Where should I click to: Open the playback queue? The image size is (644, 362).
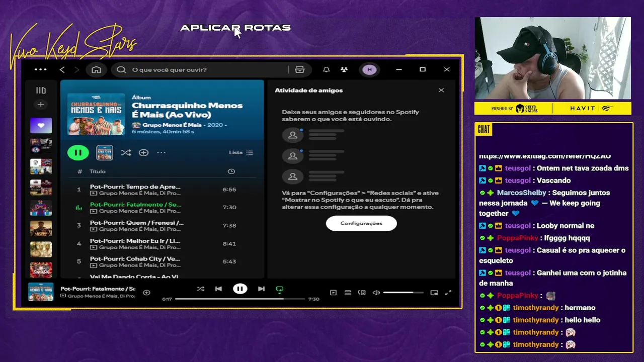click(x=348, y=293)
